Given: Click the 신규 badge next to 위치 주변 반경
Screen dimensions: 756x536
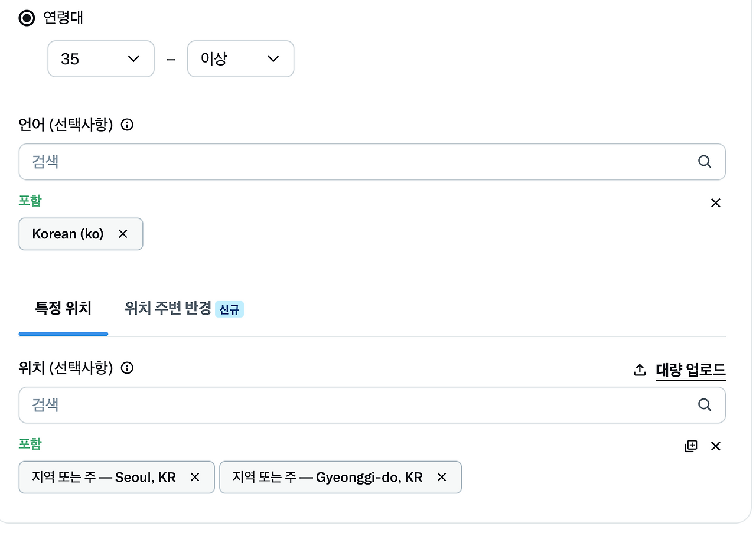Looking at the screenshot, I should click(230, 309).
